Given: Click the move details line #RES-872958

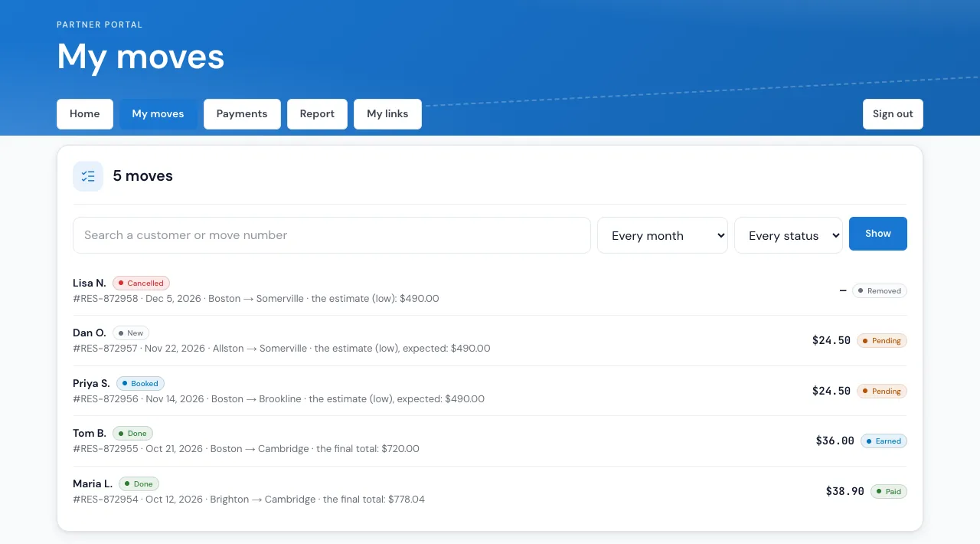Looking at the screenshot, I should point(256,298).
